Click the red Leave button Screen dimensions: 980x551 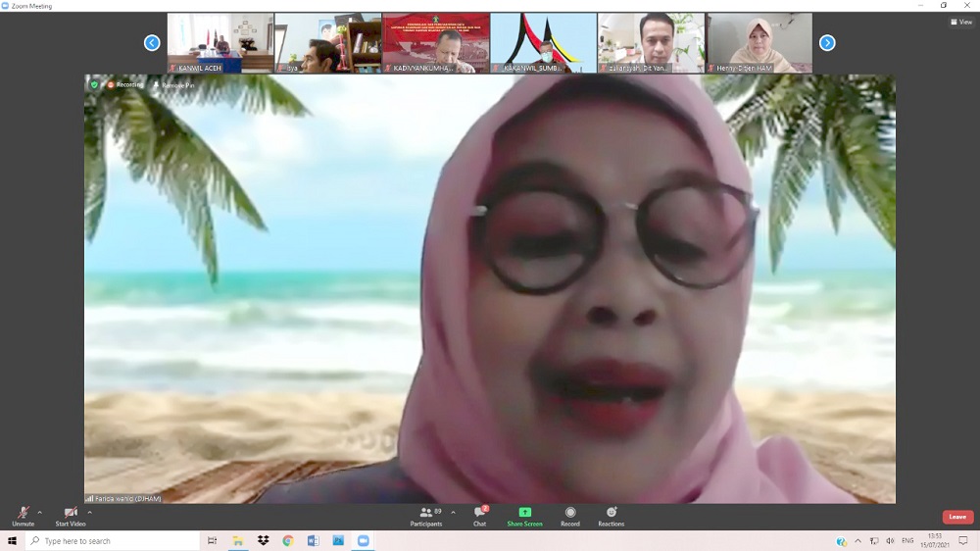point(957,517)
